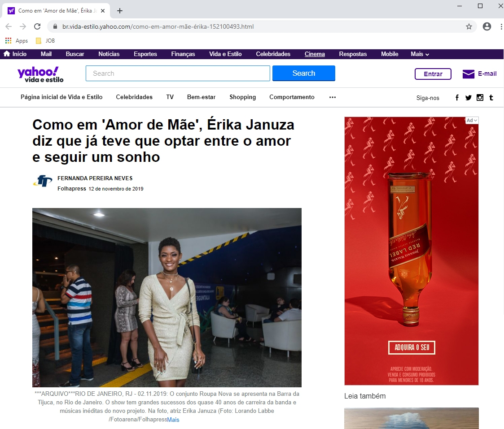Click the Twitter follow icon
The image size is (504, 429).
click(x=468, y=98)
